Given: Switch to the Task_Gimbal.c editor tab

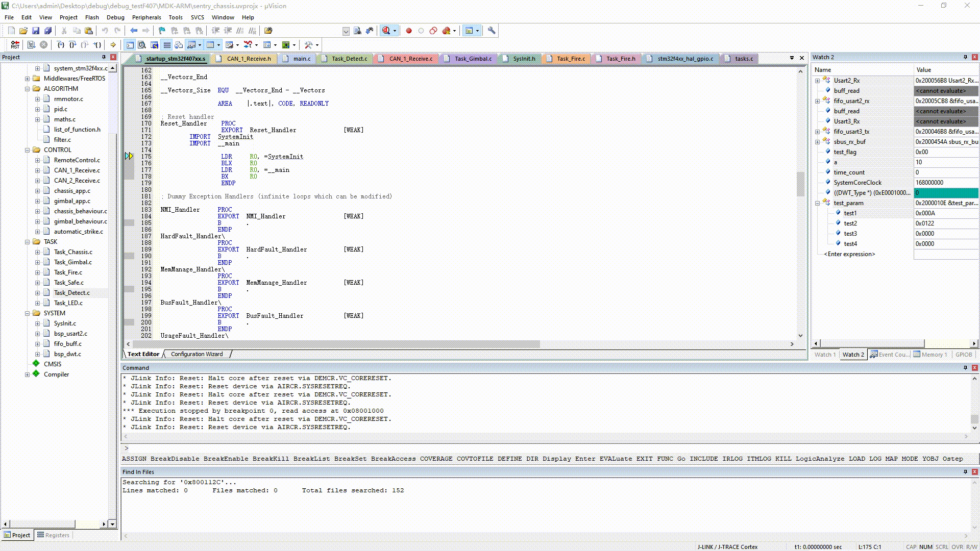Looking at the screenshot, I should click(x=473, y=59).
